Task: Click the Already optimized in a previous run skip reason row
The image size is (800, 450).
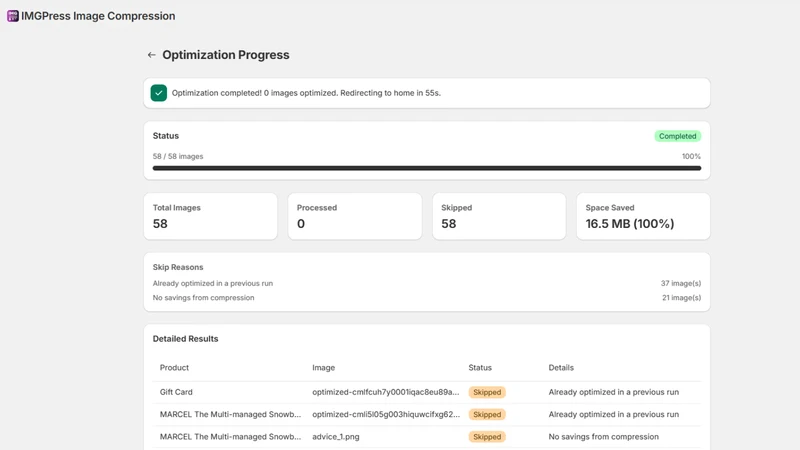Action: click(x=427, y=283)
